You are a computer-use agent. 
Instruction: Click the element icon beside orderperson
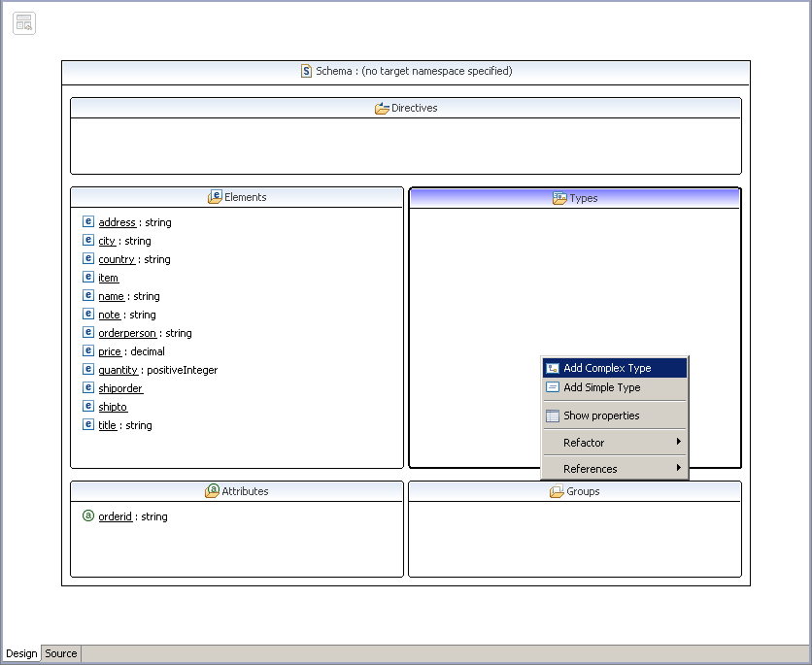88,332
